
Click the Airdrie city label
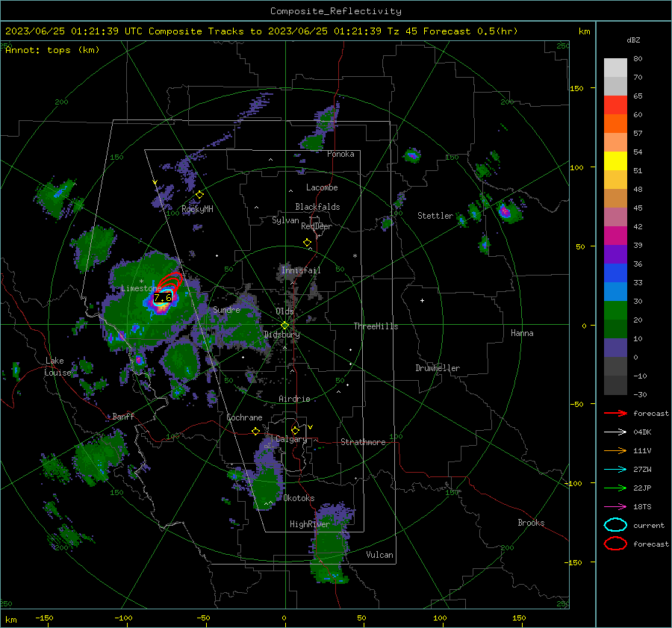click(294, 399)
